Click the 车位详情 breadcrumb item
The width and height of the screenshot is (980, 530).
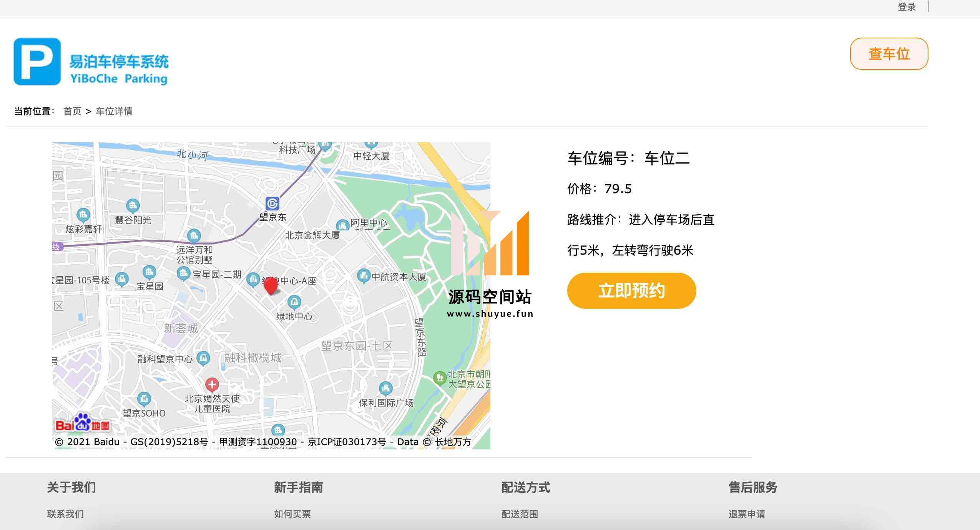click(x=114, y=111)
